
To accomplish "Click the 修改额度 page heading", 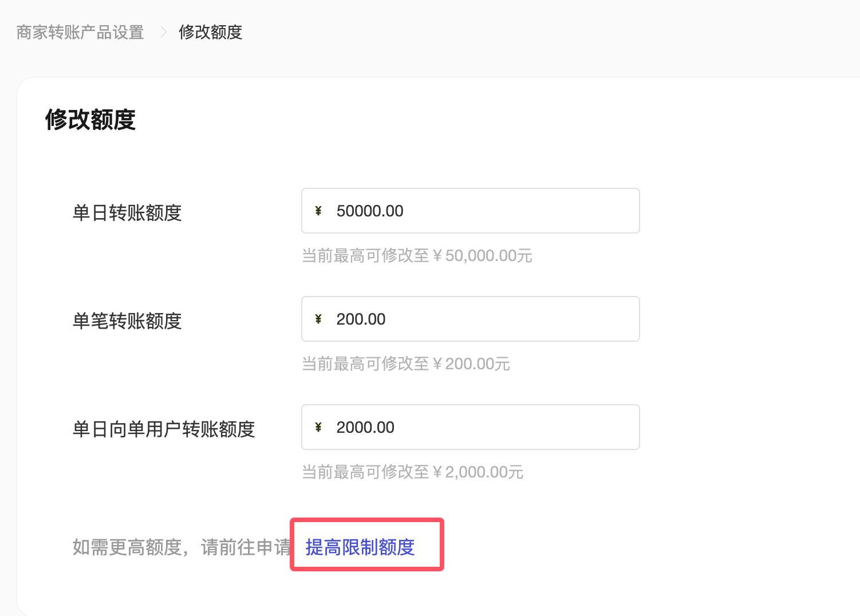I will tap(90, 120).
